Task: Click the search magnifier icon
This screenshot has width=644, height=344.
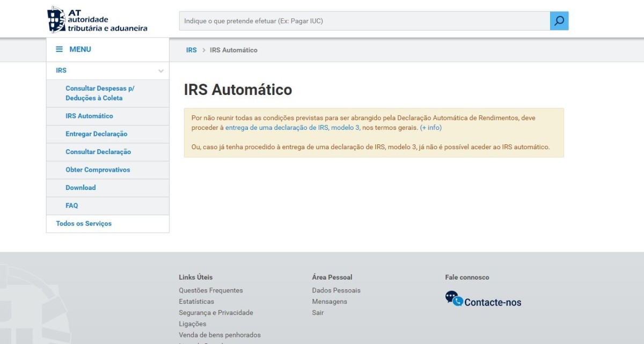Action: click(x=559, y=20)
